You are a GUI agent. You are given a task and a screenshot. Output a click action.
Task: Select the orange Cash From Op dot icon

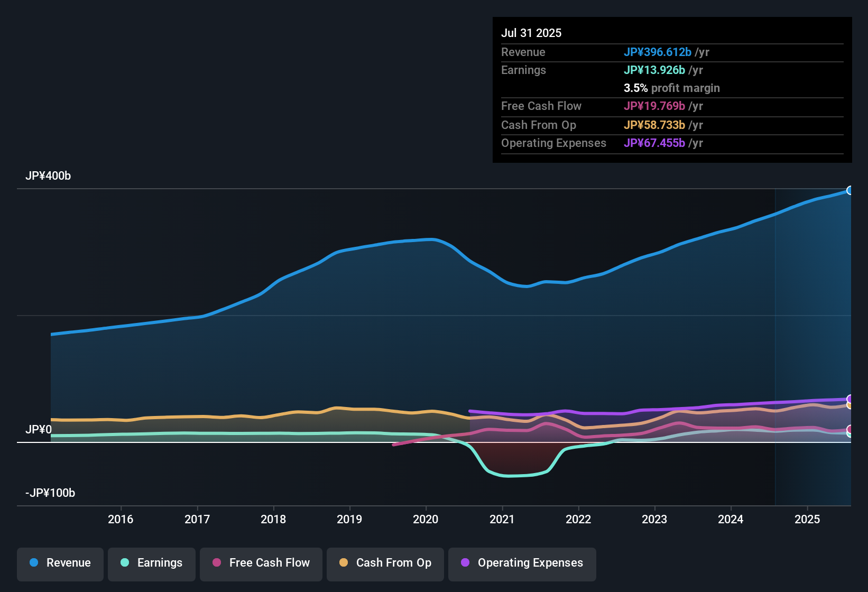click(x=344, y=563)
